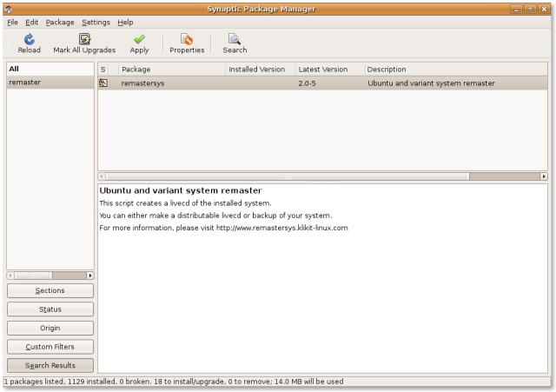Click the package list horizontal scrollbar
The height and width of the screenshot is (392, 556).
click(x=287, y=176)
